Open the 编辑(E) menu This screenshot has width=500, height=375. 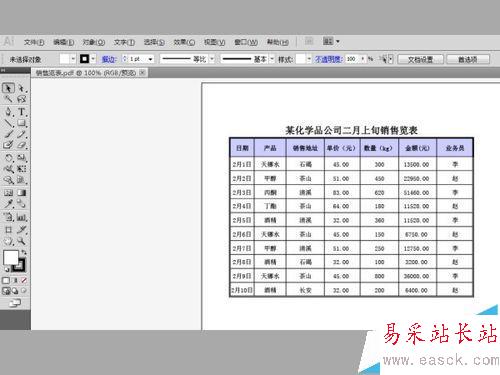[x=64, y=42]
